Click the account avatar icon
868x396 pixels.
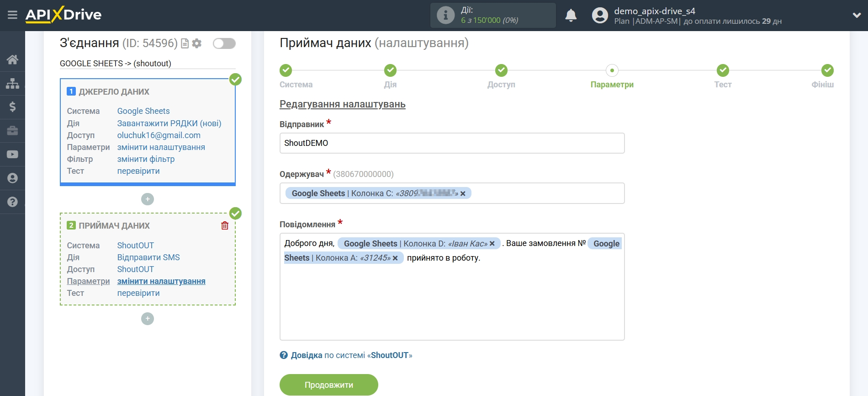click(x=600, y=16)
